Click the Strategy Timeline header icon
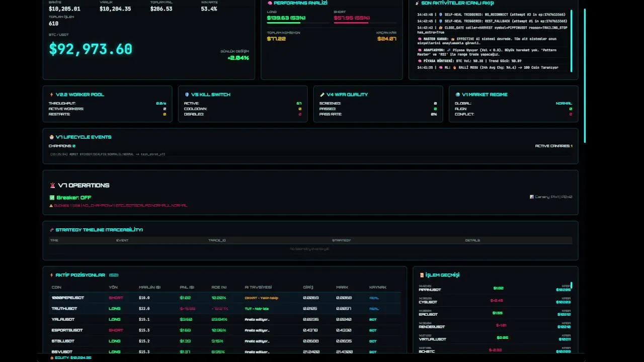Viewport: 644px width, 362px height. click(51, 230)
